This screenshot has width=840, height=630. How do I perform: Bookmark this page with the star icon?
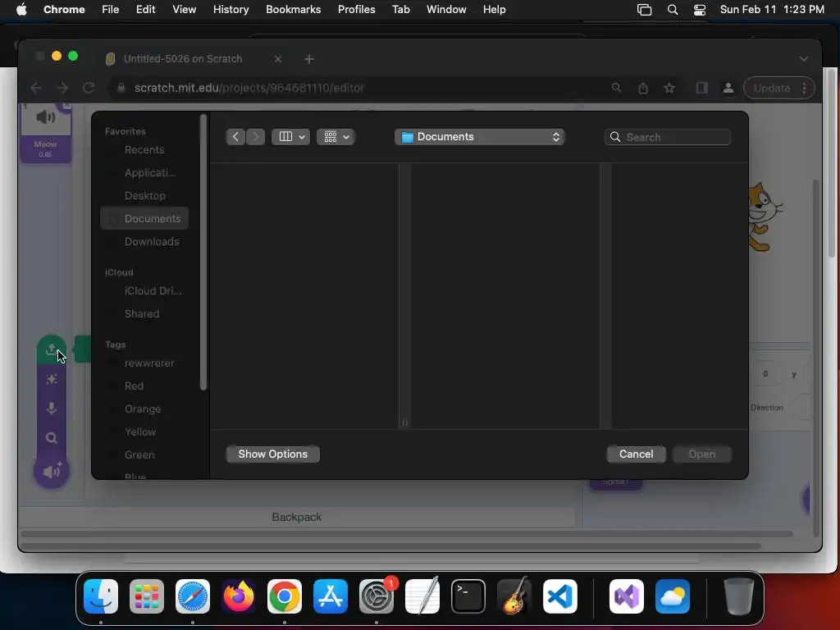(x=669, y=88)
